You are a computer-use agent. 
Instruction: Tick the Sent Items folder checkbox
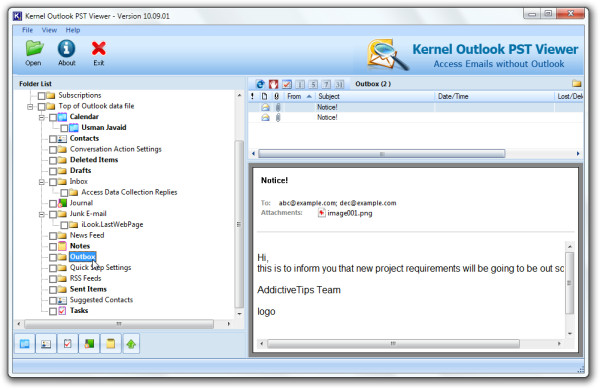coord(53,290)
